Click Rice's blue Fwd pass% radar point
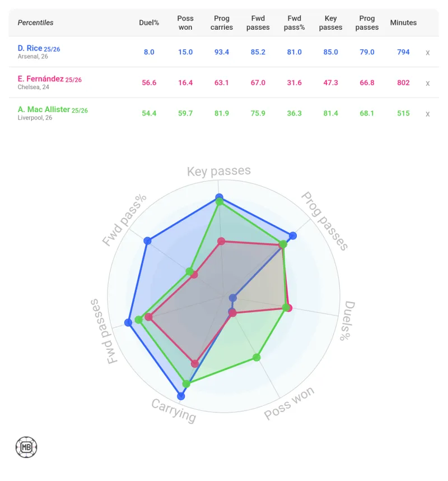 [147, 240]
